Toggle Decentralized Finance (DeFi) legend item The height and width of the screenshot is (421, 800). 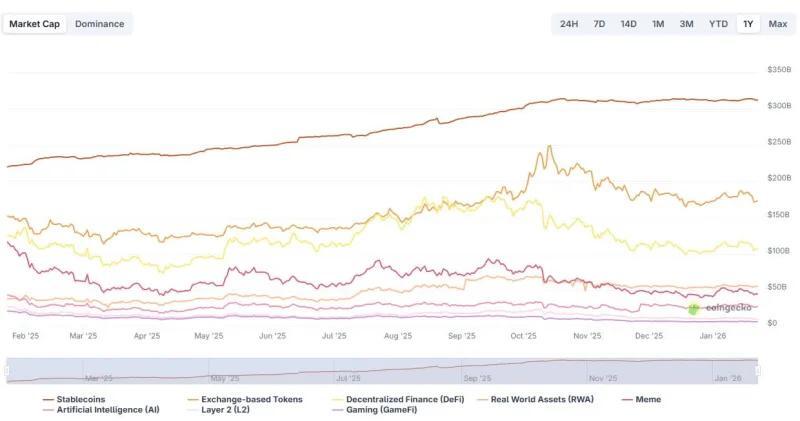402,399
